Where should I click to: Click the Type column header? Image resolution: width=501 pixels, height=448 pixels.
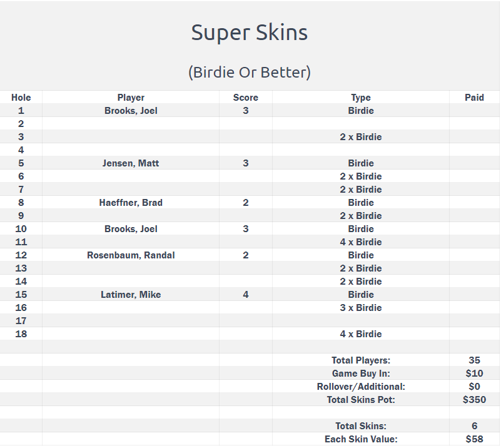click(x=361, y=98)
